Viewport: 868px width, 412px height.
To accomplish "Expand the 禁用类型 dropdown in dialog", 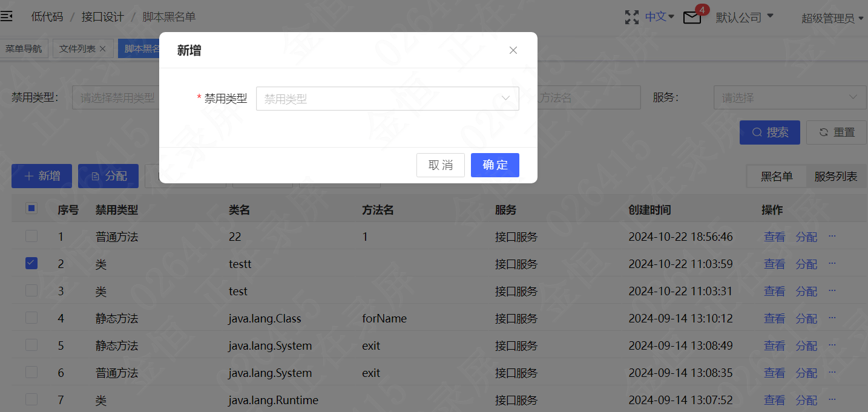I will click(387, 99).
